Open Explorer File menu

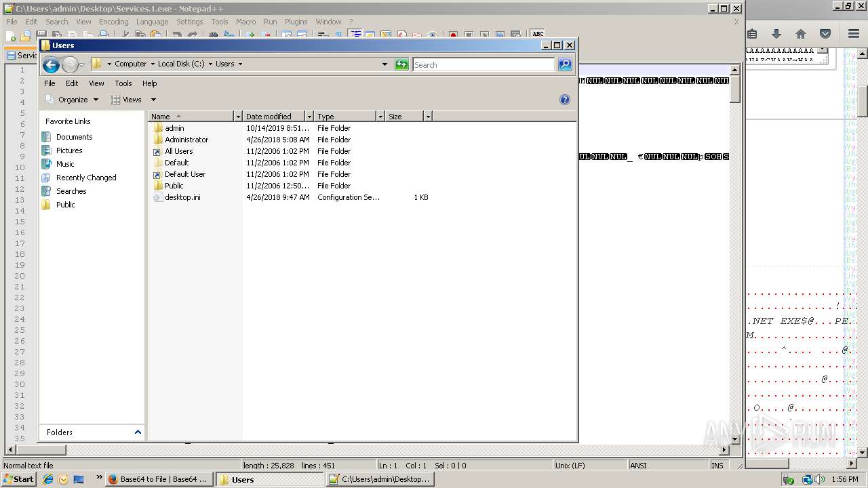coord(50,83)
